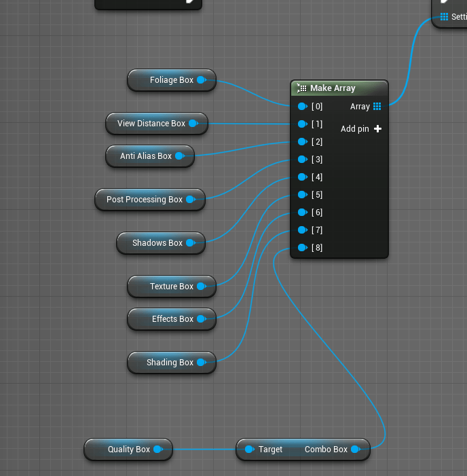Click input pin [1] on Make Array
Image resolution: width=467 pixels, height=476 pixels.
click(302, 124)
